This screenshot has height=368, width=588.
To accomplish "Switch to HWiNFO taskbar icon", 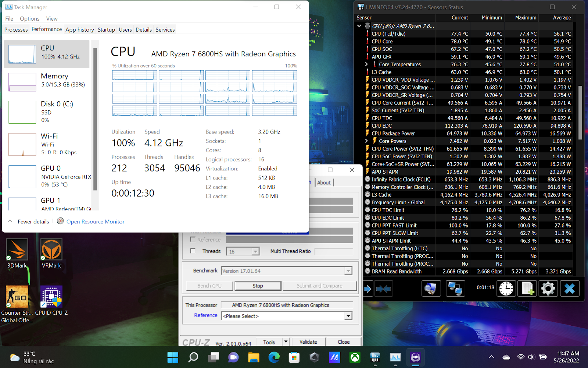I will click(375, 357).
